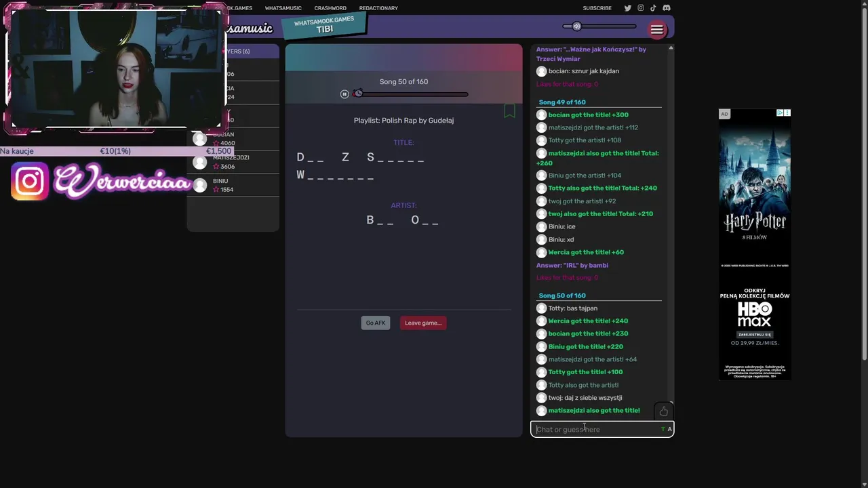Open the Harry Potter HBO Max ad
This screenshot has width=868, height=488.
[x=755, y=245]
